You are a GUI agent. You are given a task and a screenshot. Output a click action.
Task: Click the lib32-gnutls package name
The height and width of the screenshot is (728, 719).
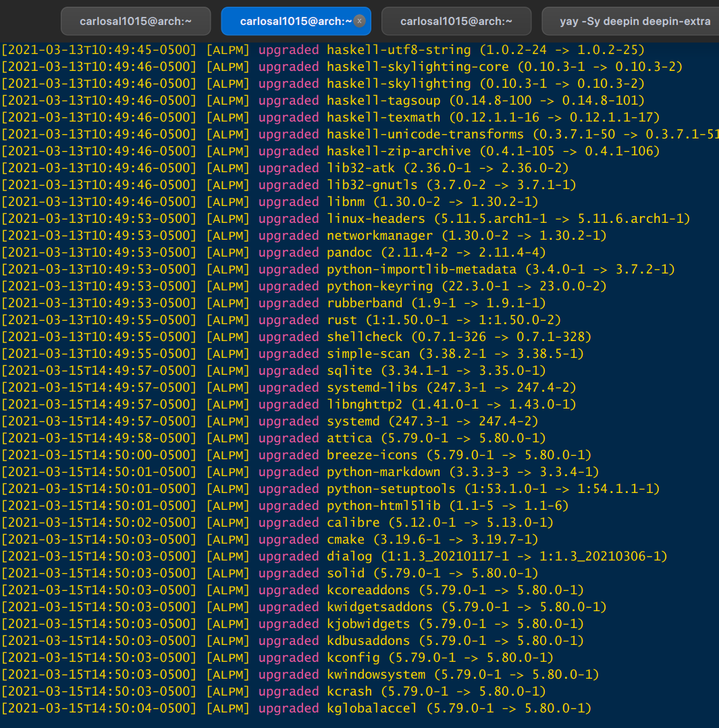click(x=372, y=185)
